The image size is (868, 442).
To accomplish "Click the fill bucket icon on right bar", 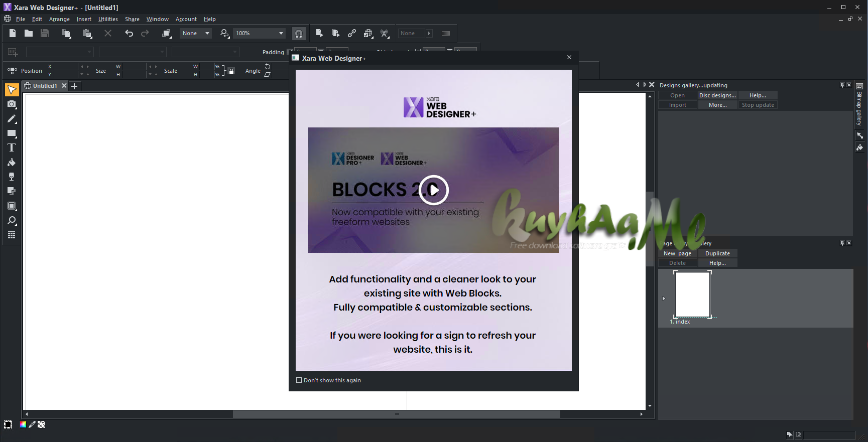I will click(x=859, y=148).
